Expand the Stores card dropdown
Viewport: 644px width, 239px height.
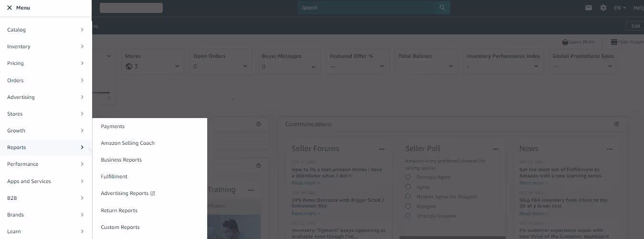(177, 66)
